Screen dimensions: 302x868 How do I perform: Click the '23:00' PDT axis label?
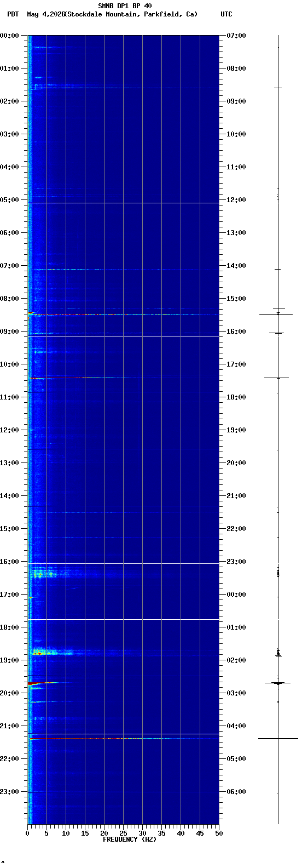[10, 792]
